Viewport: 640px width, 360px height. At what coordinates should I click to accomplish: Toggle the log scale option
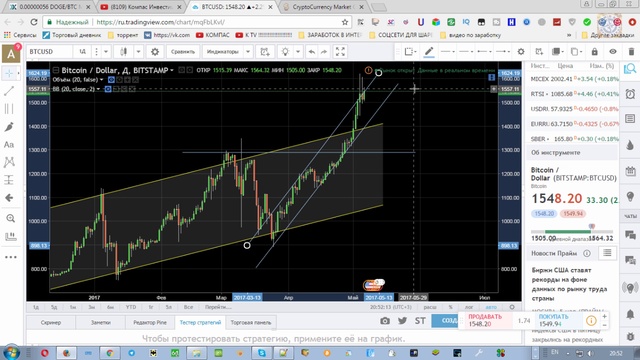[469, 307]
